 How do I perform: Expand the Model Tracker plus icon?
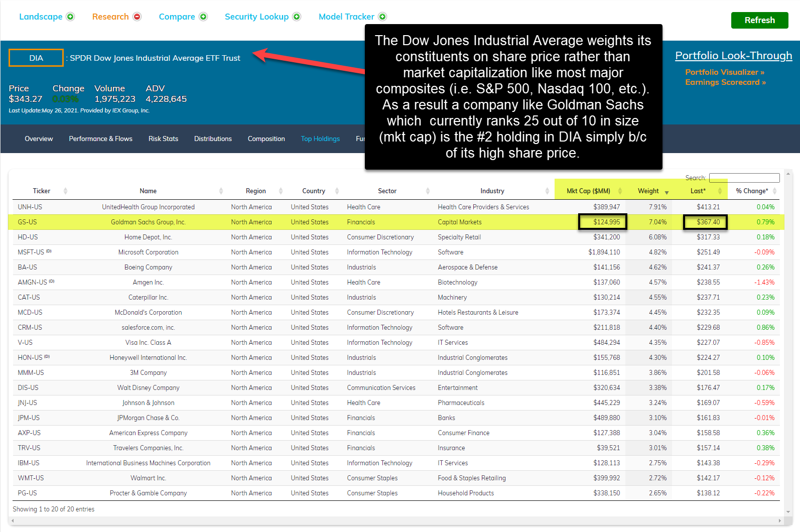coord(382,17)
